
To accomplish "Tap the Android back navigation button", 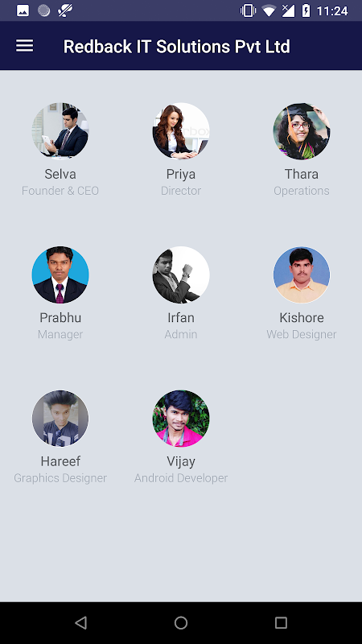I will (81, 623).
